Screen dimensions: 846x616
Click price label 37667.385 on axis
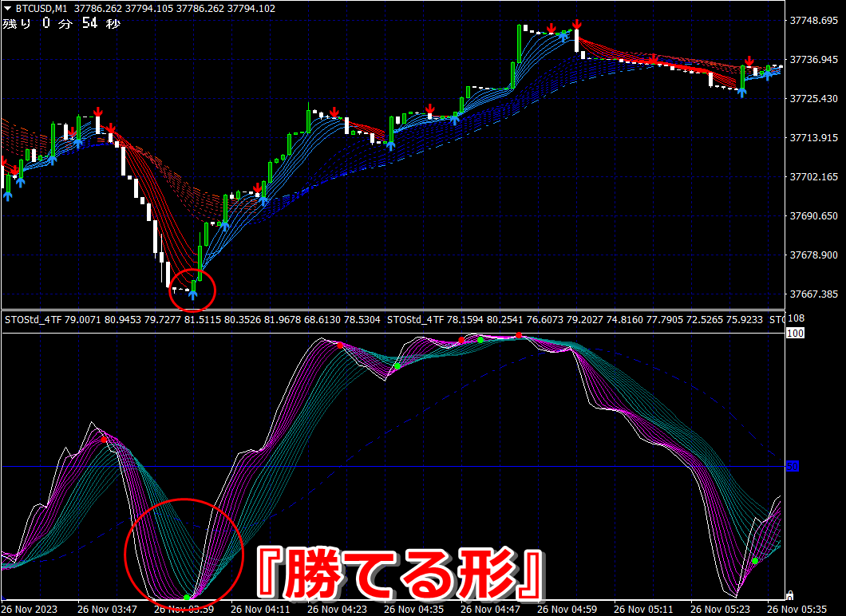[813, 294]
